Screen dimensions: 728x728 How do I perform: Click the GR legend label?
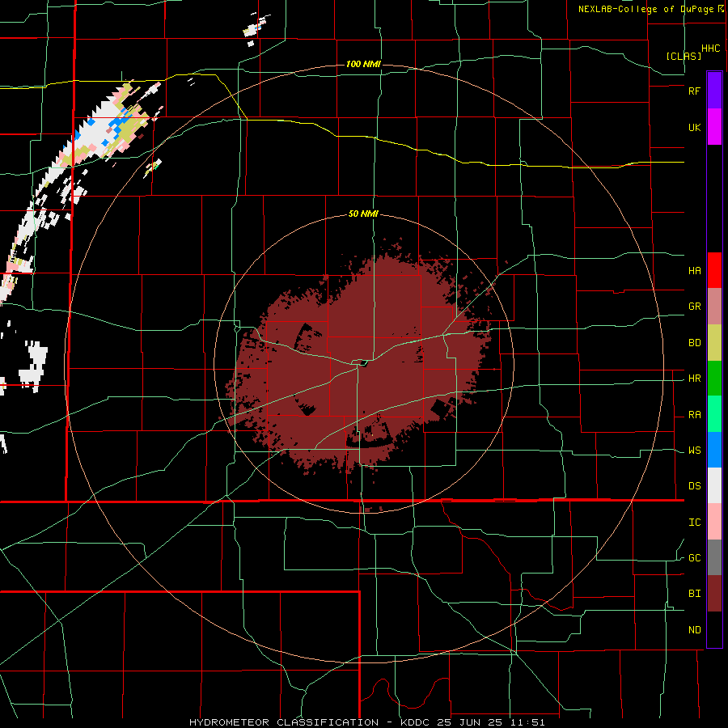click(694, 307)
